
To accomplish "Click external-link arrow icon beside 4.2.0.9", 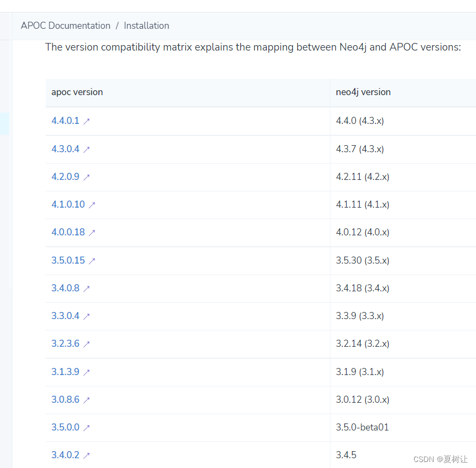I will (86, 177).
